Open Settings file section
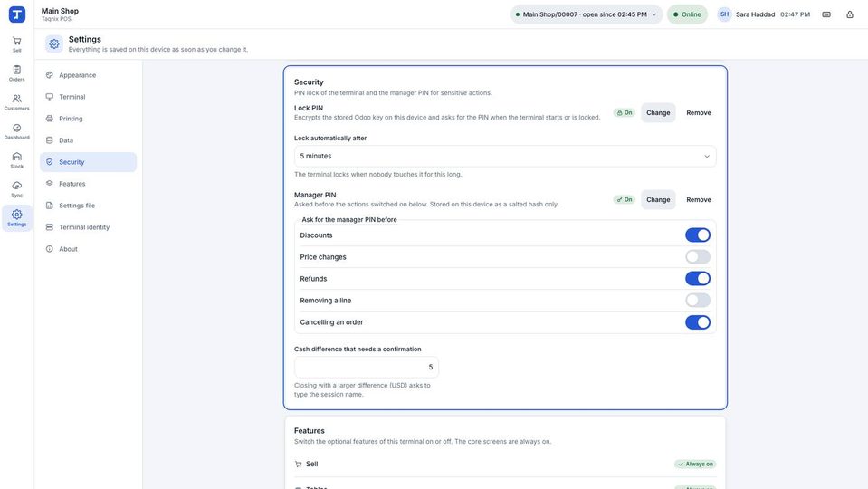Image resolution: width=868 pixels, height=489 pixels. pos(88,206)
